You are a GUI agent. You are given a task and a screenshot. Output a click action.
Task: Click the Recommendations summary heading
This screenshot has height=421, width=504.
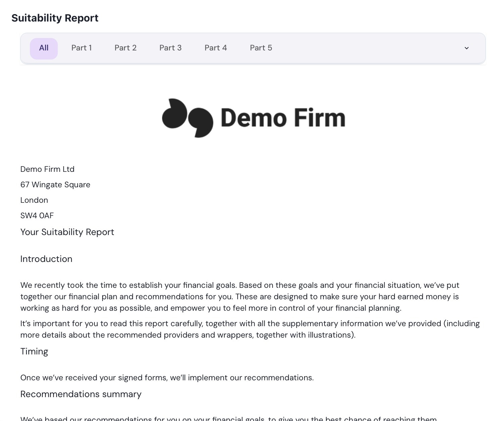click(x=81, y=394)
